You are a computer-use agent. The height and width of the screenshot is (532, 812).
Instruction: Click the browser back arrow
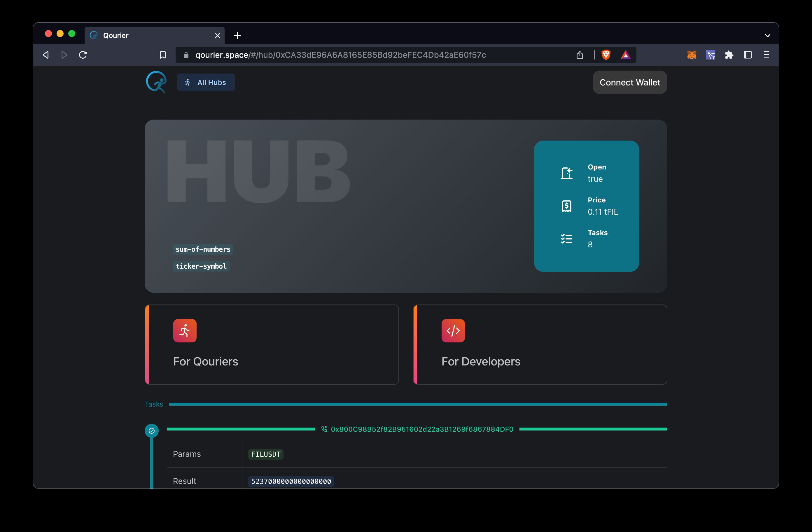pos(46,55)
